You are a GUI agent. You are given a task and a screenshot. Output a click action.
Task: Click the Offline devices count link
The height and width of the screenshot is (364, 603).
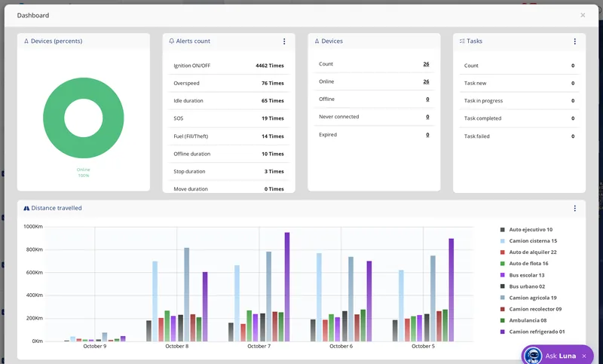pos(427,99)
